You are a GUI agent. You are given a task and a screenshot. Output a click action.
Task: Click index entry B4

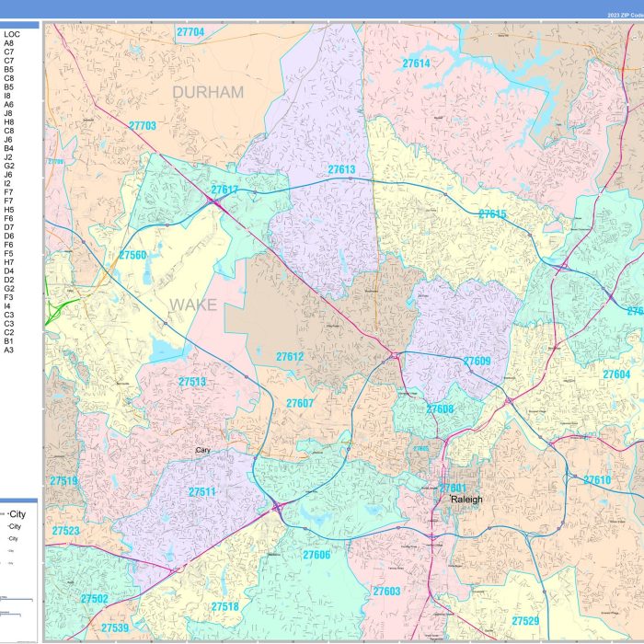point(8,148)
